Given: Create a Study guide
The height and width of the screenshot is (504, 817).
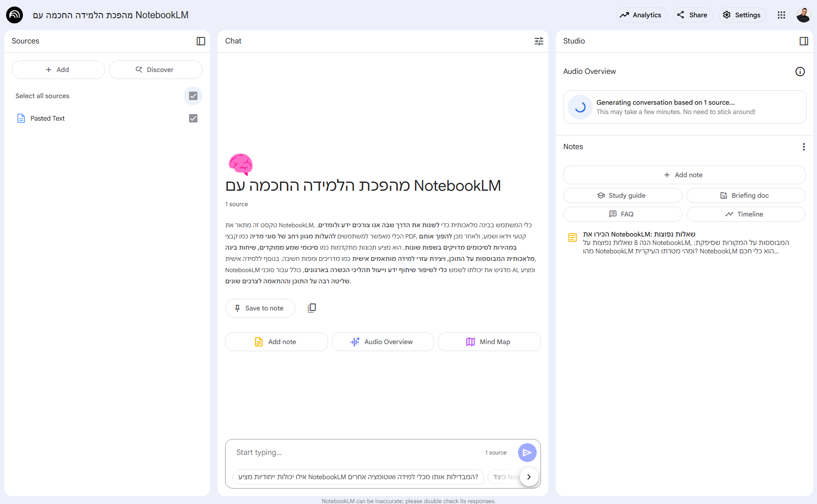Looking at the screenshot, I should [623, 195].
